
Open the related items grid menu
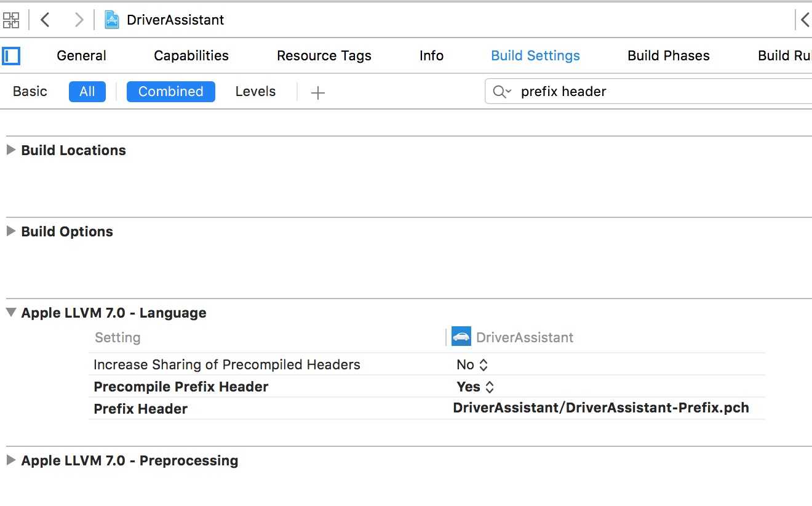click(11, 20)
